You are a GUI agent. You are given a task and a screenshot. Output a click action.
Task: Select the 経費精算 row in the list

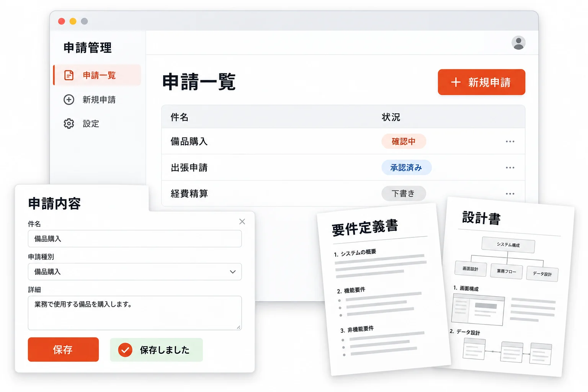tap(343, 193)
